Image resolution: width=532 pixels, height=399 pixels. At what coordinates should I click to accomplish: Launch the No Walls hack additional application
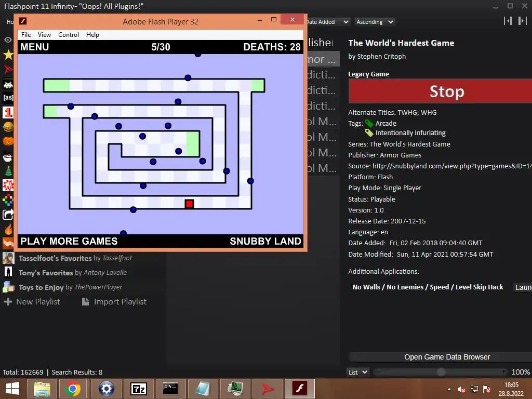tap(523, 287)
